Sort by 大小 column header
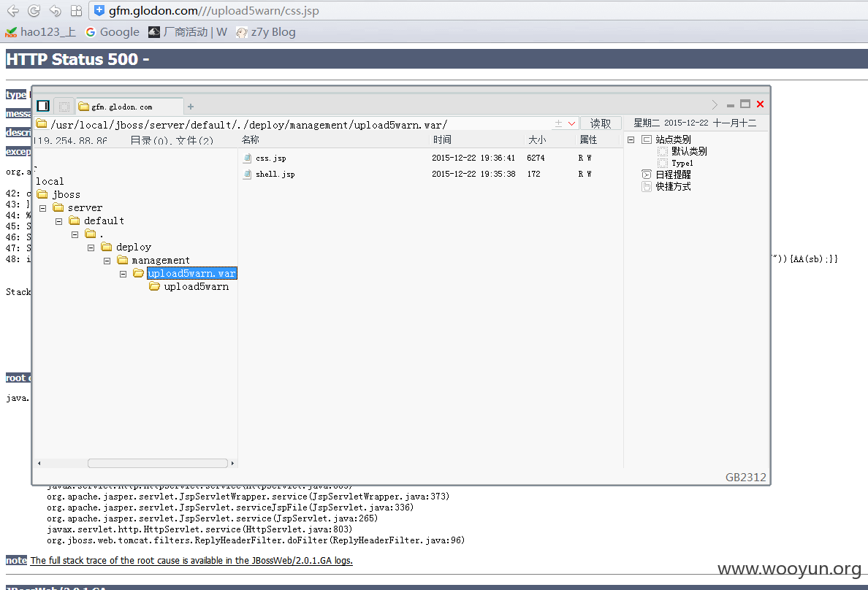 click(x=537, y=140)
